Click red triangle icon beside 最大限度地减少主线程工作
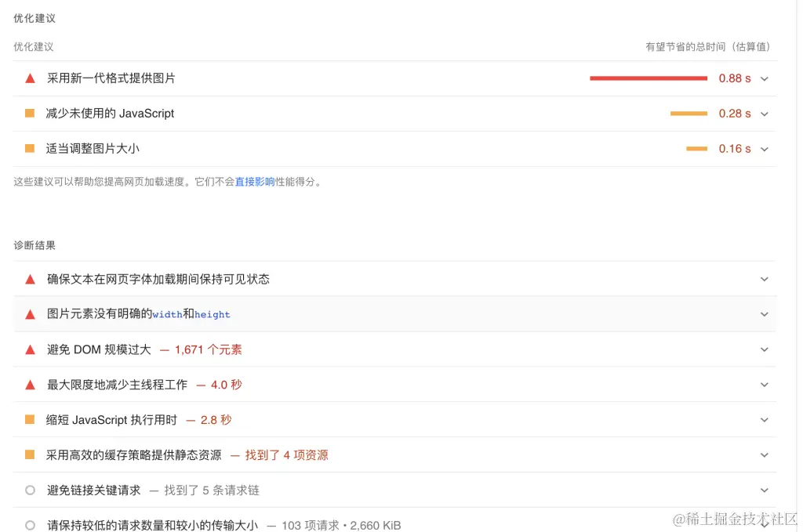Screen dimensions: 803x532 pos(31,385)
